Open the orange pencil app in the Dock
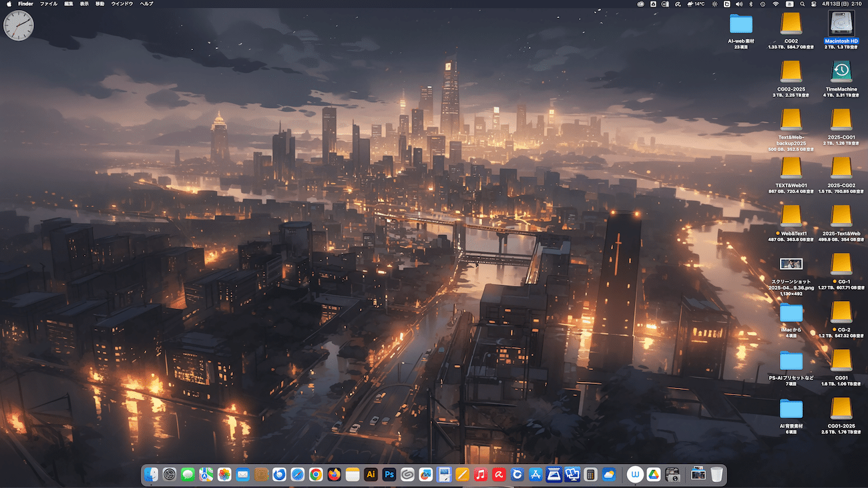 [462, 475]
